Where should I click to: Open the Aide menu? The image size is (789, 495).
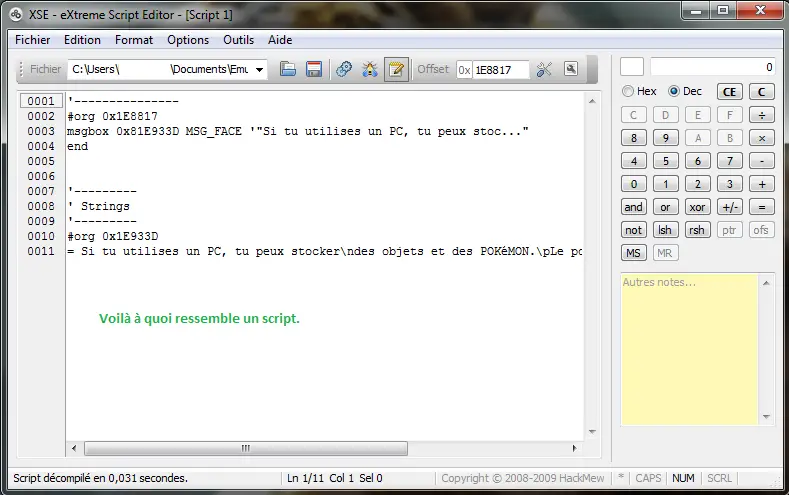pos(280,40)
